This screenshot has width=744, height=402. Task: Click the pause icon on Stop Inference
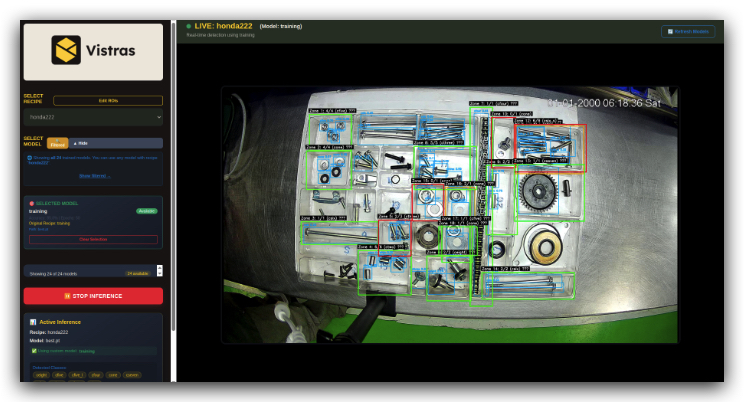pyautogui.click(x=68, y=296)
